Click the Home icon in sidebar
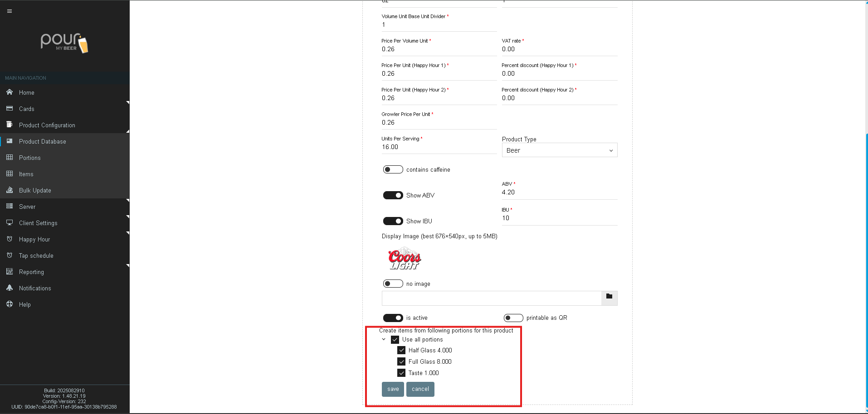The width and height of the screenshot is (868, 414). pyautogui.click(x=10, y=92)
